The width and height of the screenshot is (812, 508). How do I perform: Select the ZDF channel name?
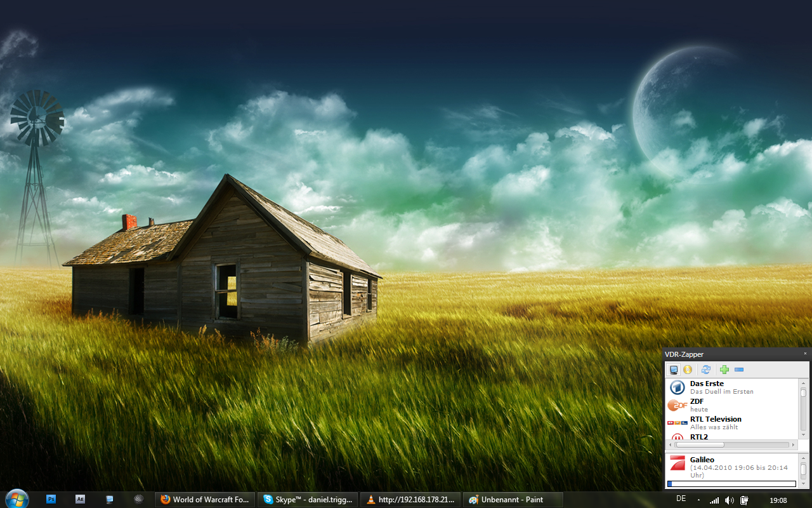click(x=697, y=401)
